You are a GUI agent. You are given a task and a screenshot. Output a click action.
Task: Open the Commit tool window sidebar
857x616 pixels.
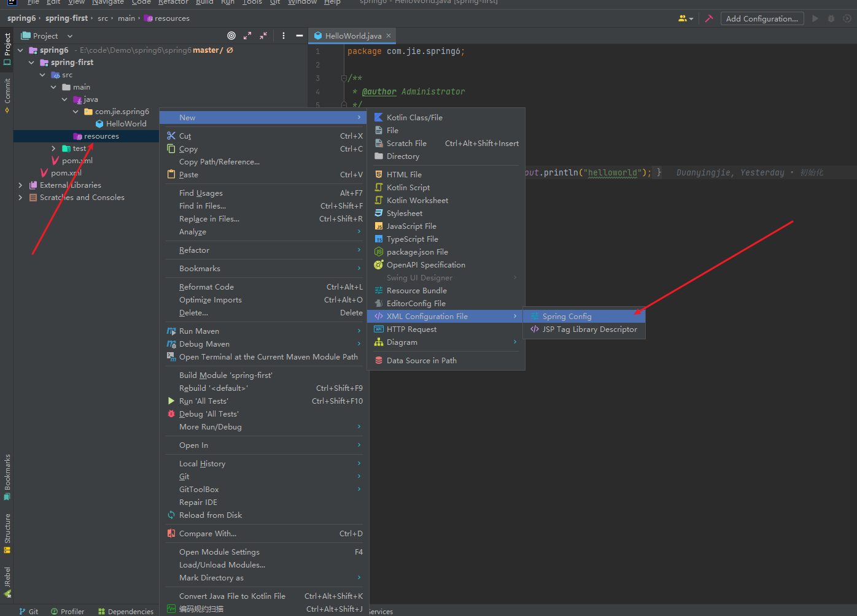pos(7,95)
